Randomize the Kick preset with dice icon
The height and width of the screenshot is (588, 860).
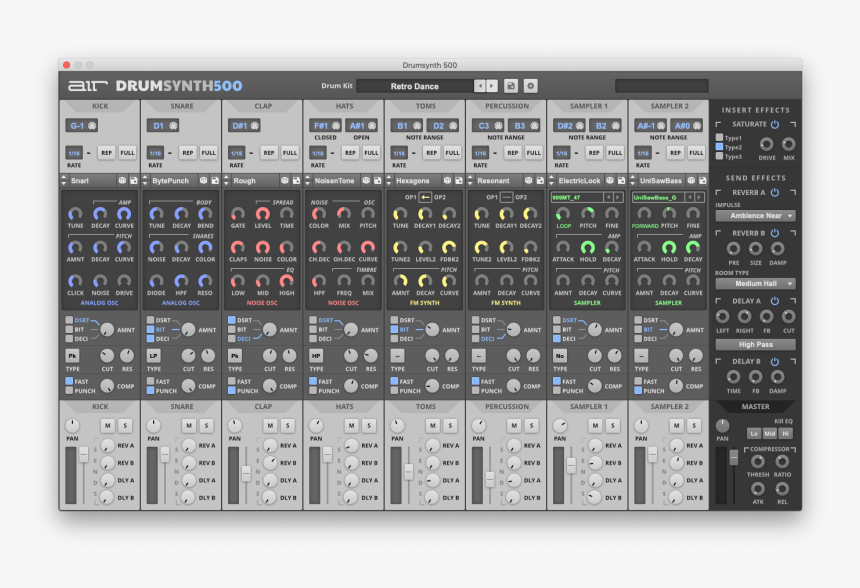tap(122, 180)
